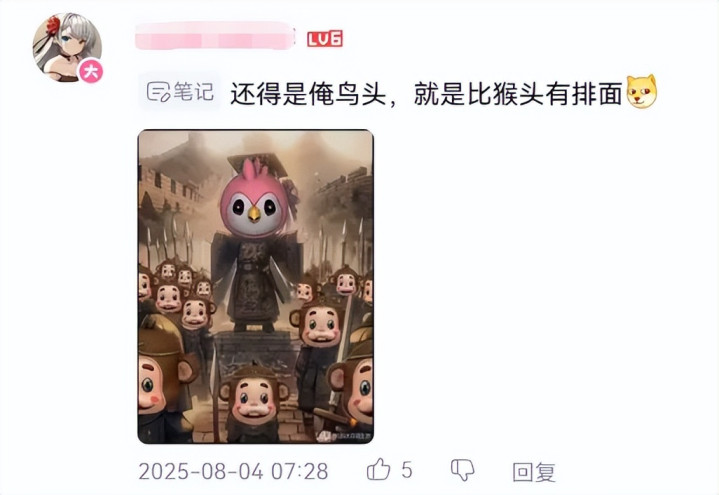
Task: Click the phrase 就是比猴头有排面
Action: coord(518,94)
